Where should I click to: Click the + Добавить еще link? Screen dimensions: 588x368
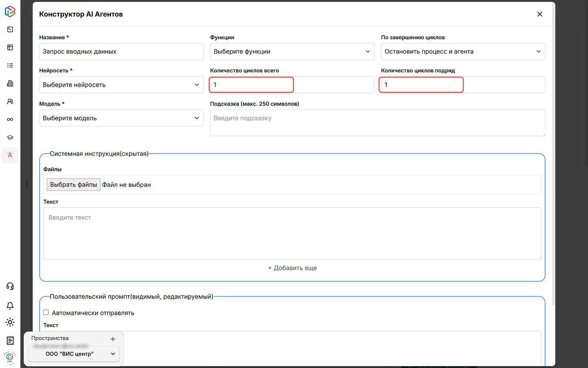pos(292,268)
